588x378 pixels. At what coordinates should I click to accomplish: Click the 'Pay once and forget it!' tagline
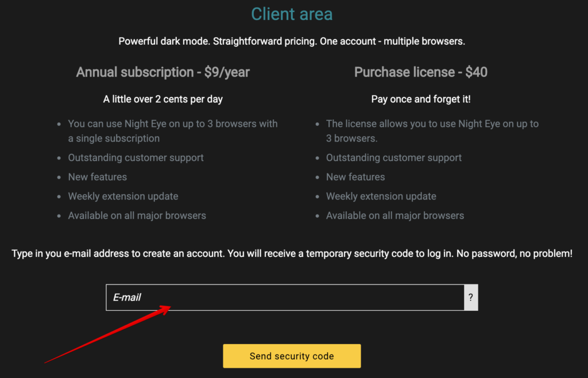(420, 99)
